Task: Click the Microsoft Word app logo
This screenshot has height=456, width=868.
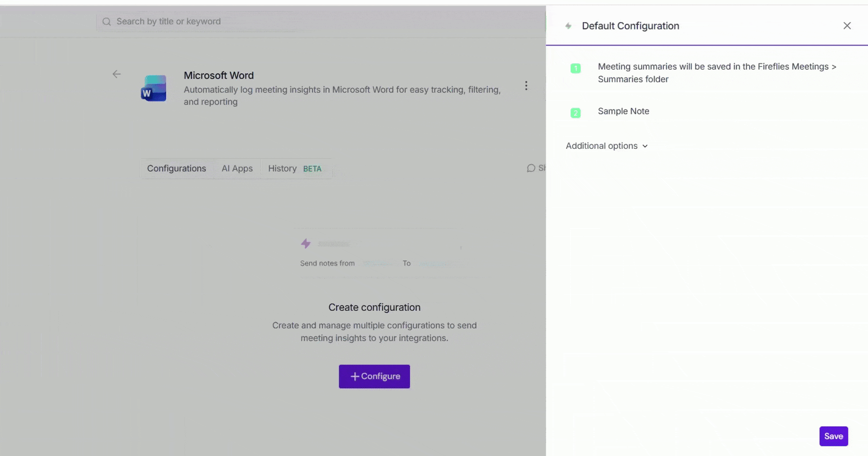Action: 154,88
